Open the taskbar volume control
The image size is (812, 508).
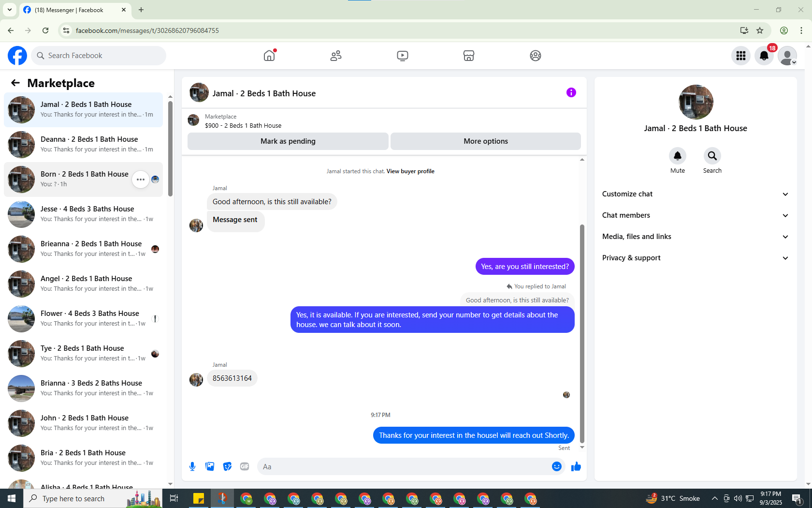coord(738,498)
